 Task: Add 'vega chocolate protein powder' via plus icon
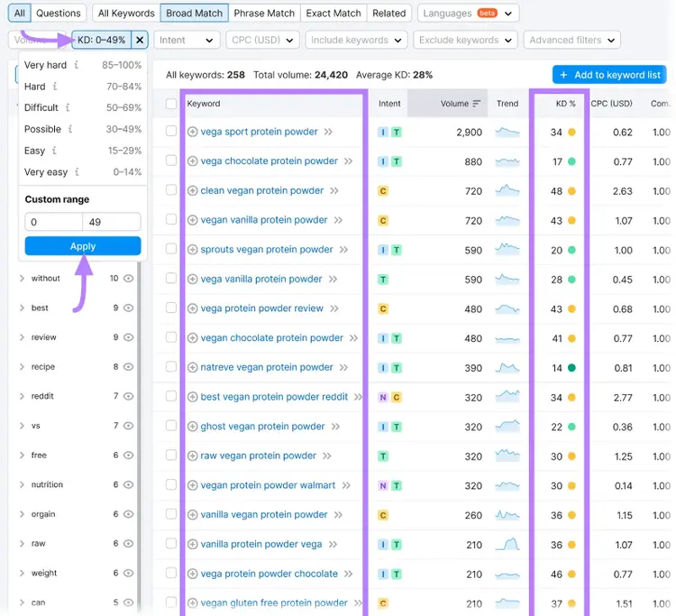click(193, 161)
